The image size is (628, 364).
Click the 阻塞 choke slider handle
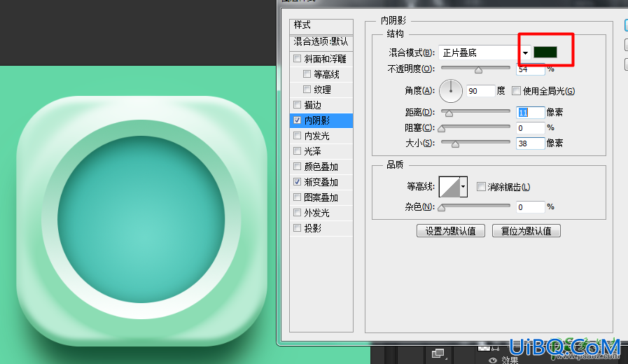[x=441, y=129]
